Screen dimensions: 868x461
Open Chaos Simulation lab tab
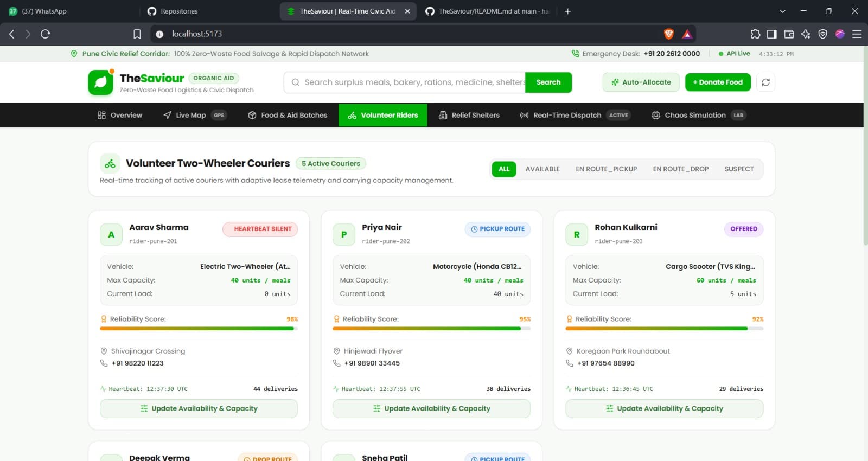(x=699, y=115)
